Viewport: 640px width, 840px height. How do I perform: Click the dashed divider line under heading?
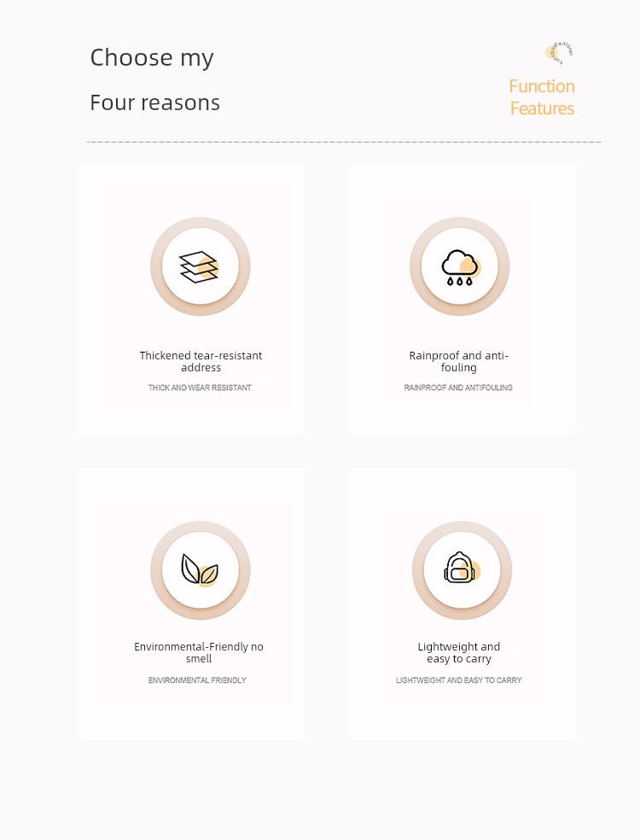[x=344, y=142]
